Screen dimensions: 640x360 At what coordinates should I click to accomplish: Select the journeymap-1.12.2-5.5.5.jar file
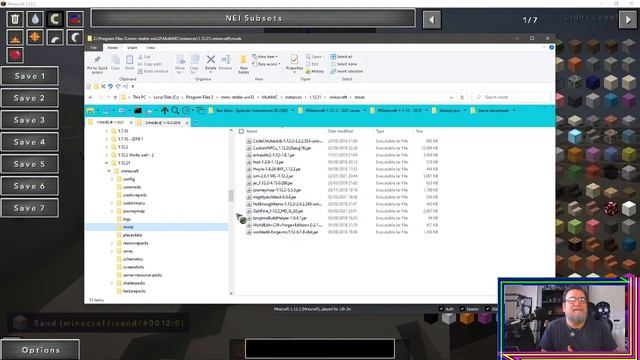coord(276,190)
